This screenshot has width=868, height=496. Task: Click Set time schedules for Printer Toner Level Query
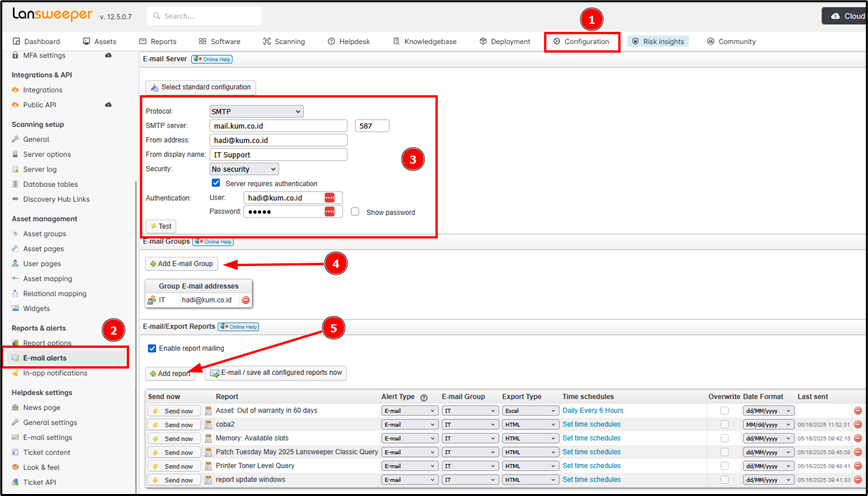click(592, 466)
